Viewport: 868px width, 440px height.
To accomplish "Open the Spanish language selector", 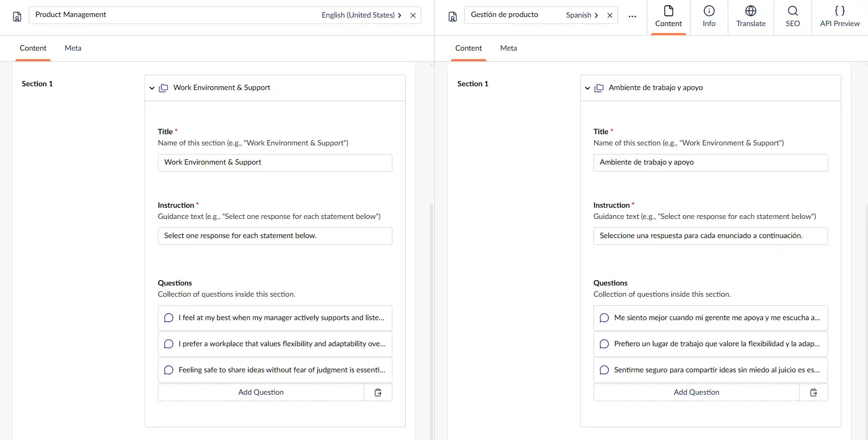I will (x=582, y=15).
